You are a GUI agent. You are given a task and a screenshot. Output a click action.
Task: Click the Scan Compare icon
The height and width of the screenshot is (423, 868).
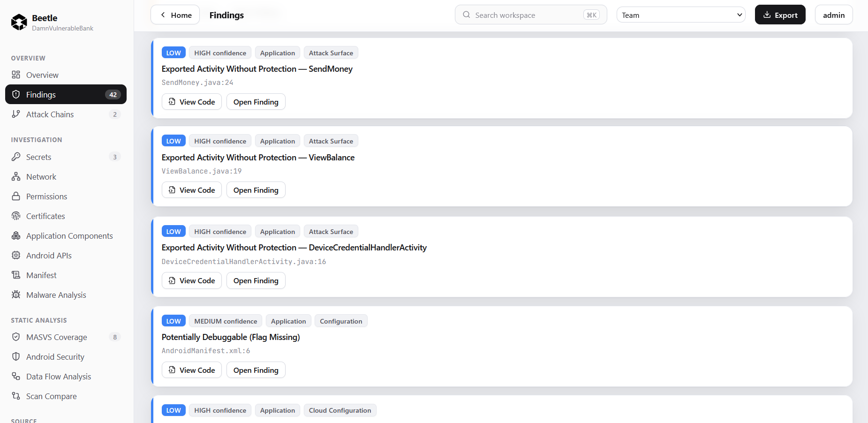pyautogui.click(x=16, y=396)
